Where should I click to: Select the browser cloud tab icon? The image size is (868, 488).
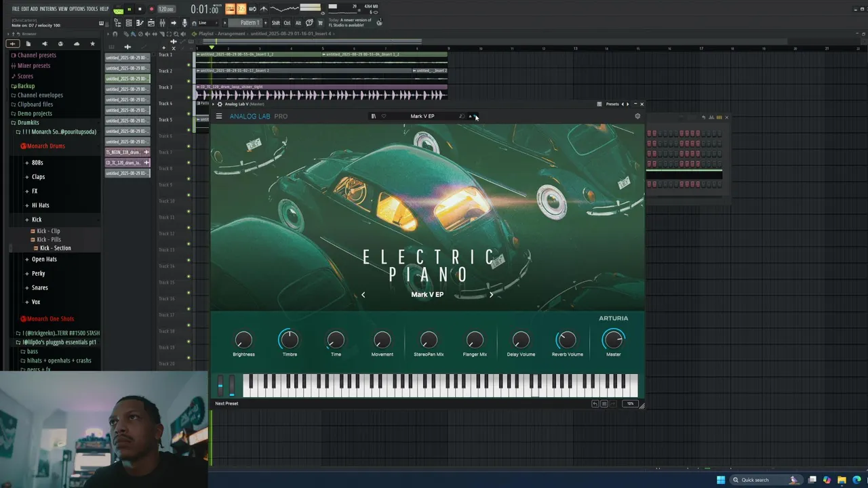click(x=77, y=44)
